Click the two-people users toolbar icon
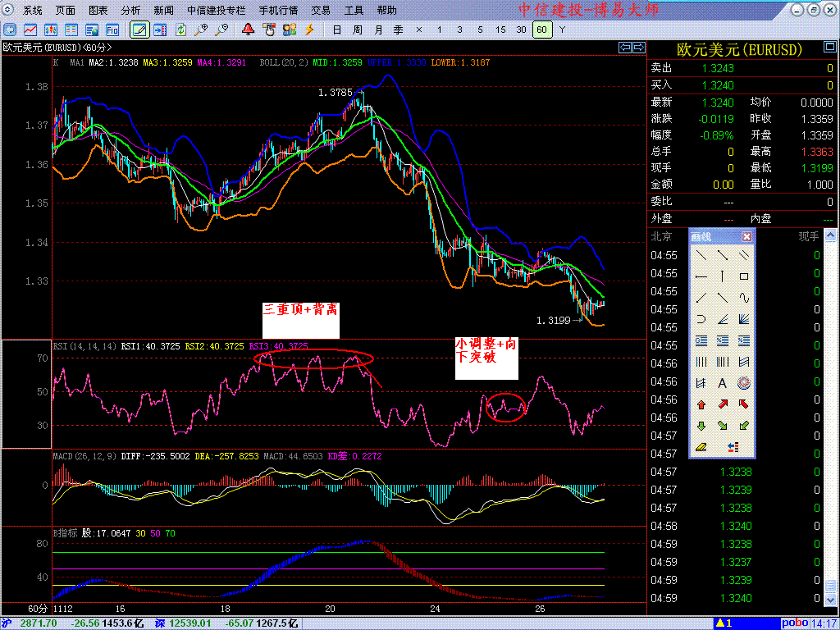This screenshot has width=840, height=630. point(290,30)
